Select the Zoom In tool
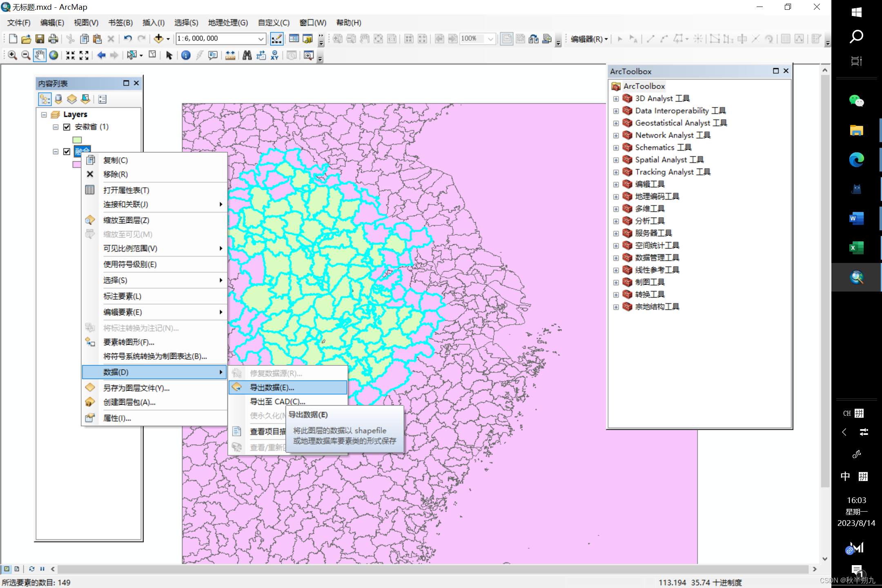Viewport: 882px width, 588px height. 12,55
